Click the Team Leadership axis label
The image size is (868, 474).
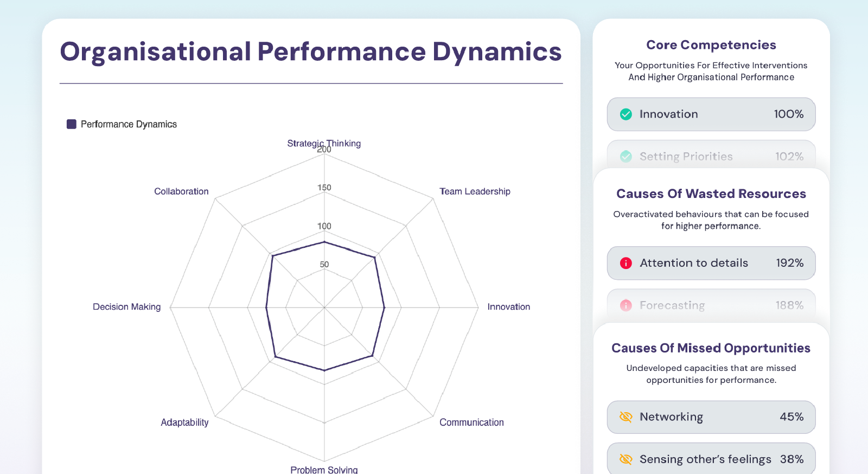pos(475,191)
